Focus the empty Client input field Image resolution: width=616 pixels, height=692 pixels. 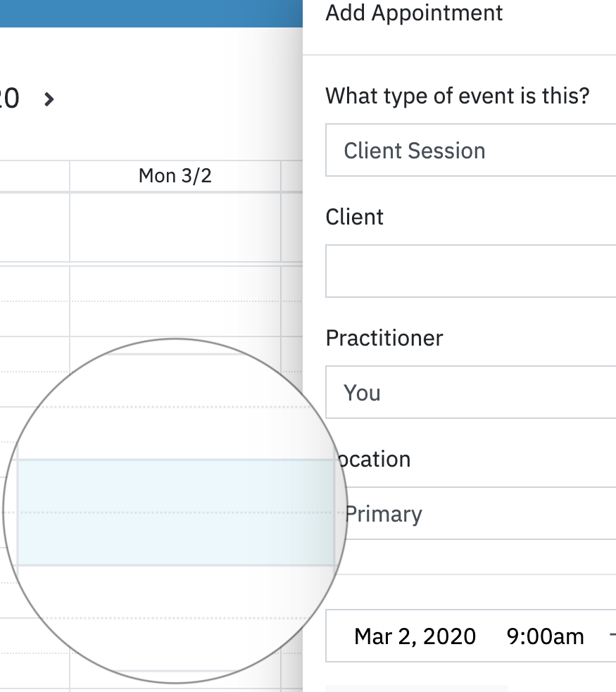point(470,271)
